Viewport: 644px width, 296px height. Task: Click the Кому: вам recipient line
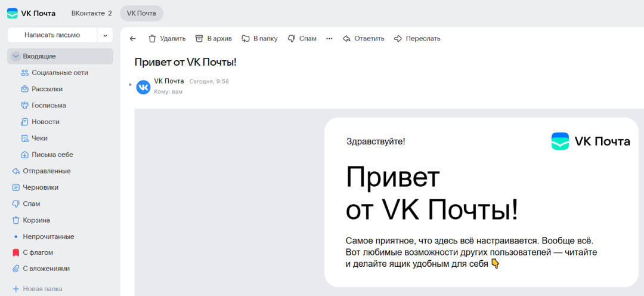tap(168, 92)
